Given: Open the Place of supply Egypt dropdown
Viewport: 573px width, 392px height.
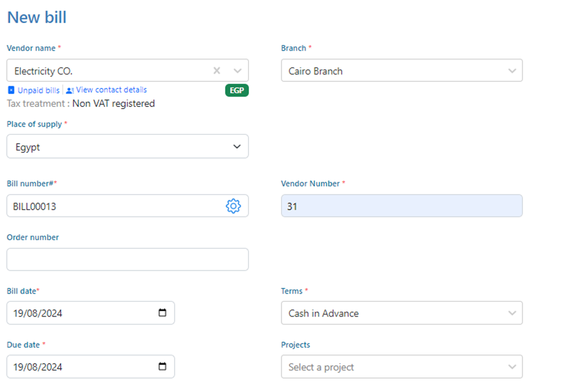Looking at the screenshot, I should coord(127,147).
